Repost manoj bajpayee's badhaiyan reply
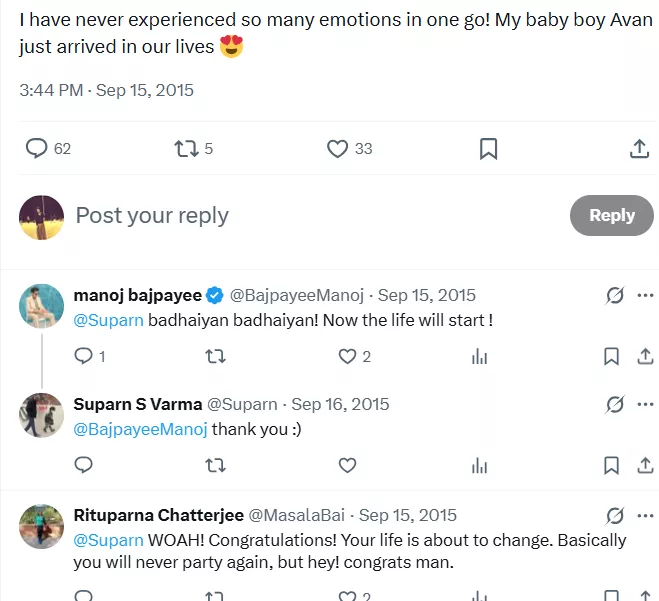659x601 pixels. (x=215, y=356)
